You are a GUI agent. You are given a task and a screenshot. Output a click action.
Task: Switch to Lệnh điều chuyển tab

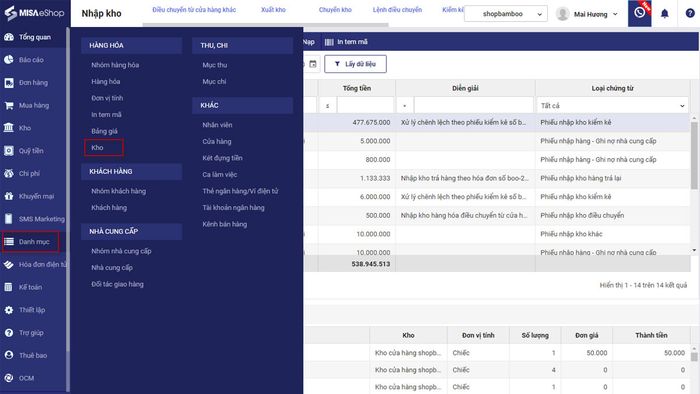coord(397,10)
